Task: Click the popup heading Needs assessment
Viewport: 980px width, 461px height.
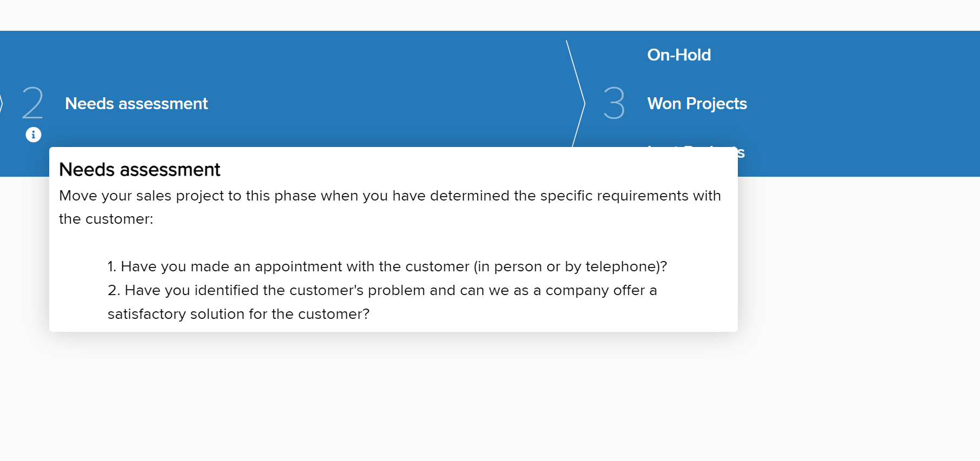Action: (139, 170)
